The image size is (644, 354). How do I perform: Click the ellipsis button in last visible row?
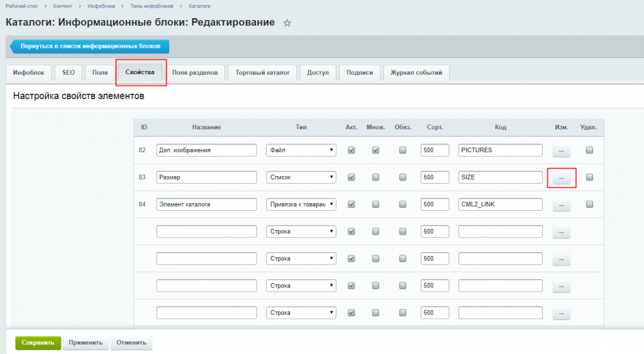pos(561,313)
